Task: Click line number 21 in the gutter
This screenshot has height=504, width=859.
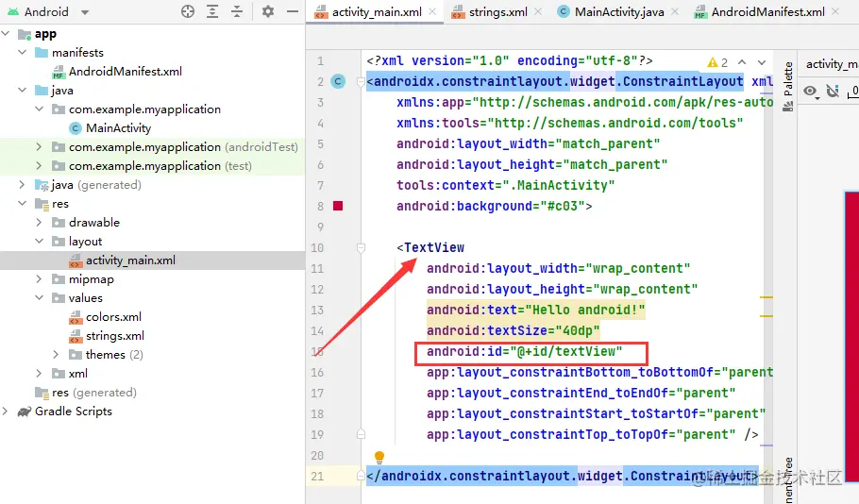Action: point(318,477)
